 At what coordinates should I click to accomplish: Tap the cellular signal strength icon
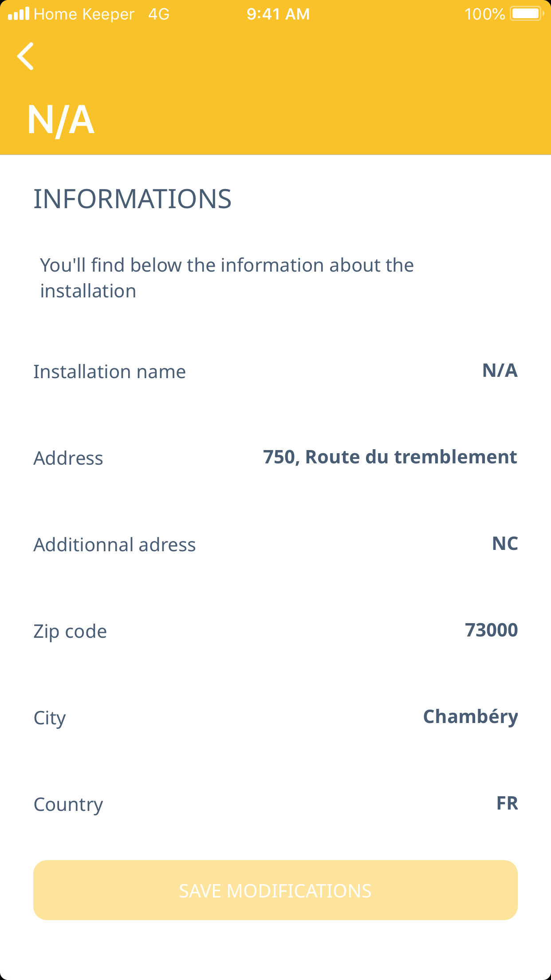tap(19, 14)
